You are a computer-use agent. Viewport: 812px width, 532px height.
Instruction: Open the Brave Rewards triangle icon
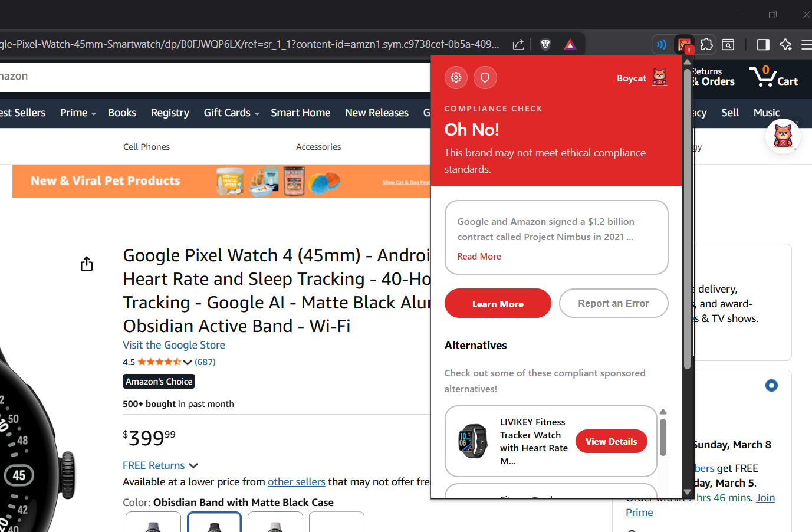[570, 44]
